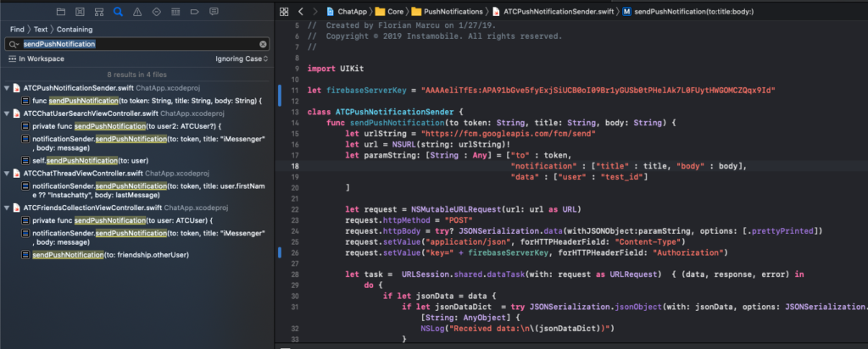Open the Project navigator folder icon
Image resolution: width=868 pixels, height=349 pixels.
pyautogui.click(x=61, y=12)
